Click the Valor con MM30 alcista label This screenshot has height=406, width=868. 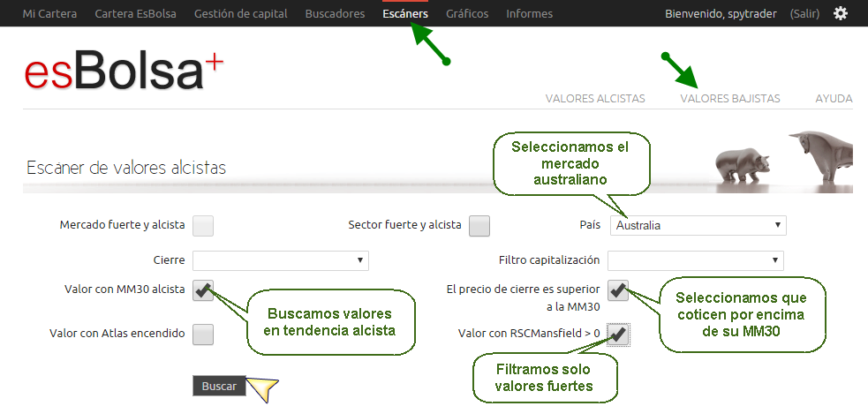[x=125, y=289]
